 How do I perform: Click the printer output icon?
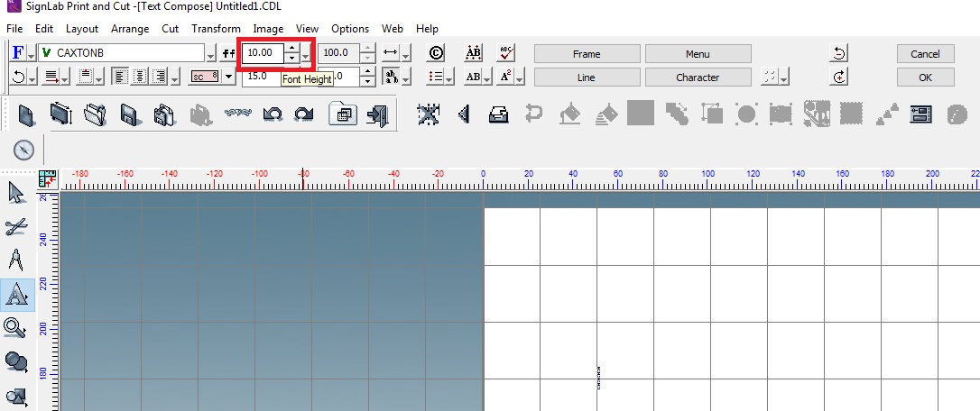pyautogui.click(x=498, y=114)
